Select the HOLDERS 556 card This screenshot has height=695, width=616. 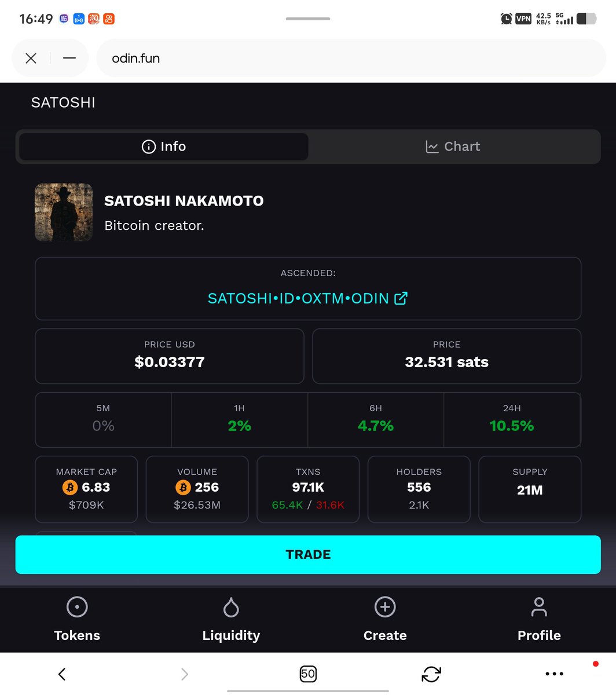point(419,489)
